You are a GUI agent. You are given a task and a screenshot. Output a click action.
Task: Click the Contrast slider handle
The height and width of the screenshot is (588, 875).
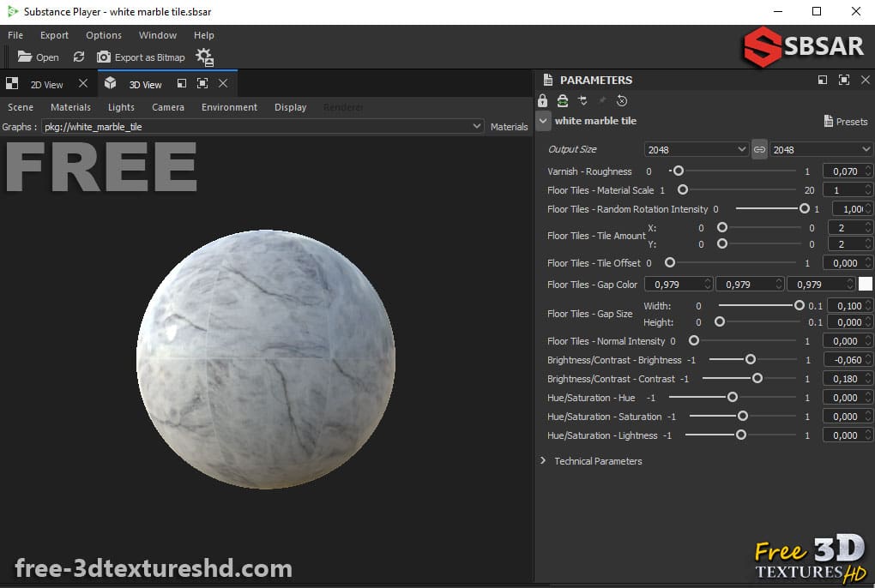(757, 379)
